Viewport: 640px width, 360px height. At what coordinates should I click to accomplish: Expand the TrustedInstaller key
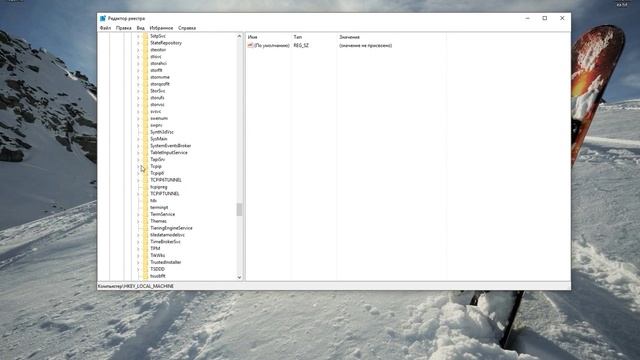point(138,262)
